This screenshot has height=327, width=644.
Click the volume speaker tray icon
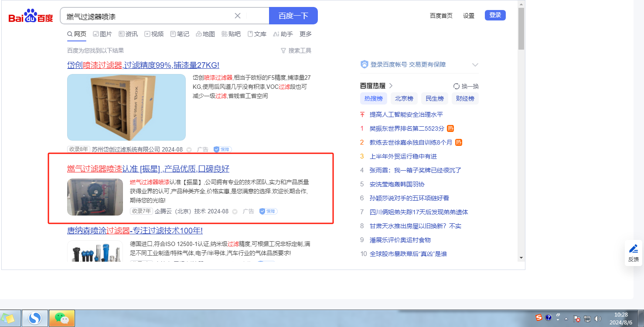tap(597, 318)
